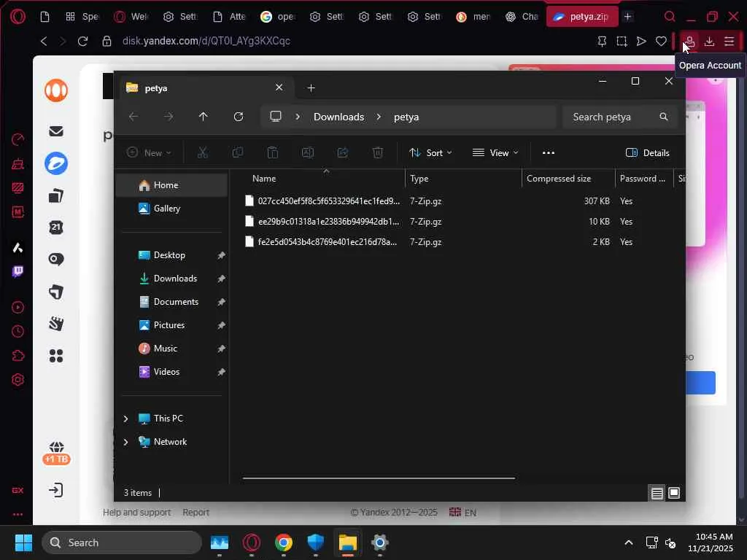Image resolution: width=747 pixels, height=560 pixels.
Task: Click the Cut scissors icon in Explorer toolbar
Action: [203, 153]
